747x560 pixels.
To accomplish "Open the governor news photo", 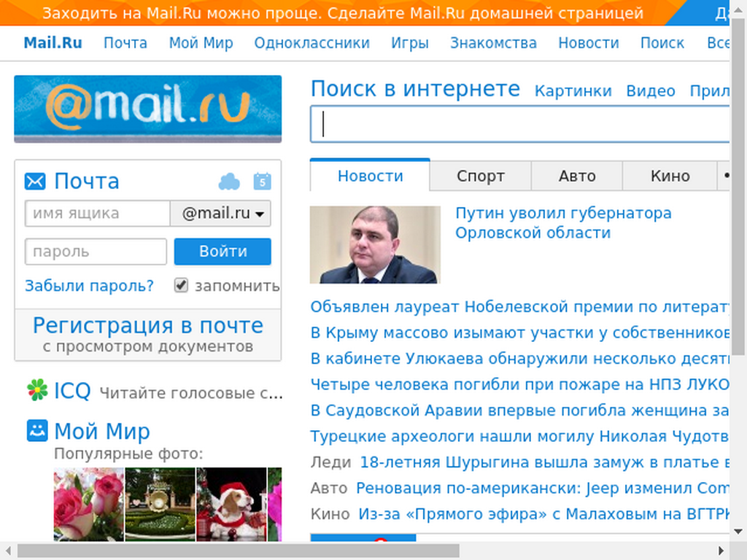I will (x=375, y=245).
